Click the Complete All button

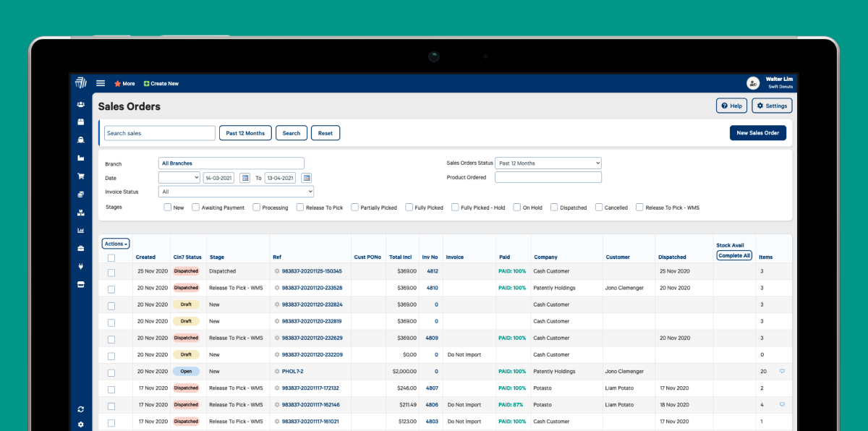[x=734, y=255]
